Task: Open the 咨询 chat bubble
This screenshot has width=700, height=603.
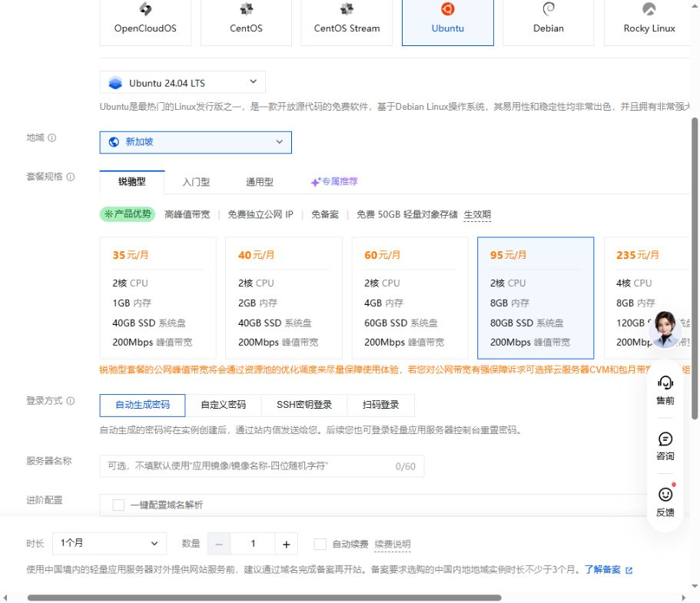Action: tap(665, 446)
